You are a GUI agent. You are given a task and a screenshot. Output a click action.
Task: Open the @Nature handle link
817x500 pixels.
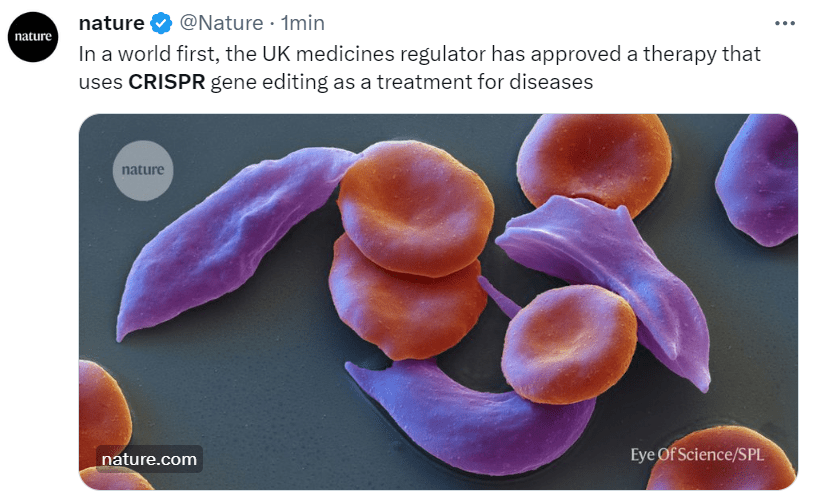coord(221,23)
